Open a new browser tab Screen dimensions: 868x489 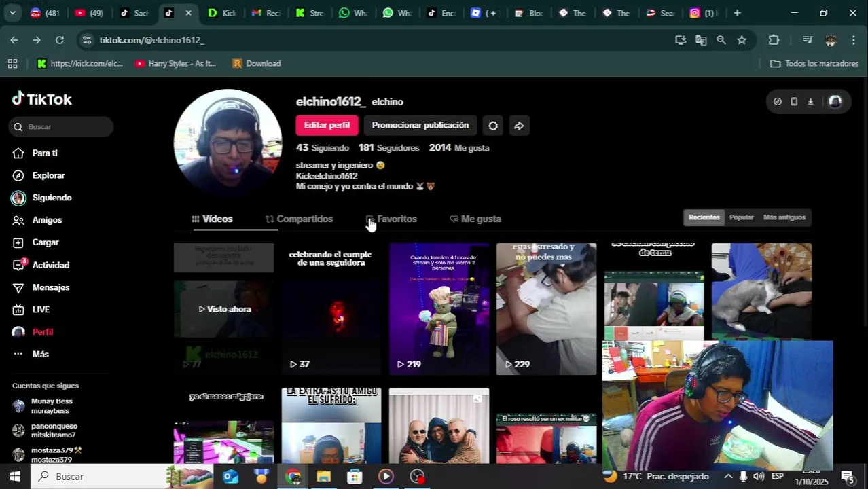(x=737, y=13)
